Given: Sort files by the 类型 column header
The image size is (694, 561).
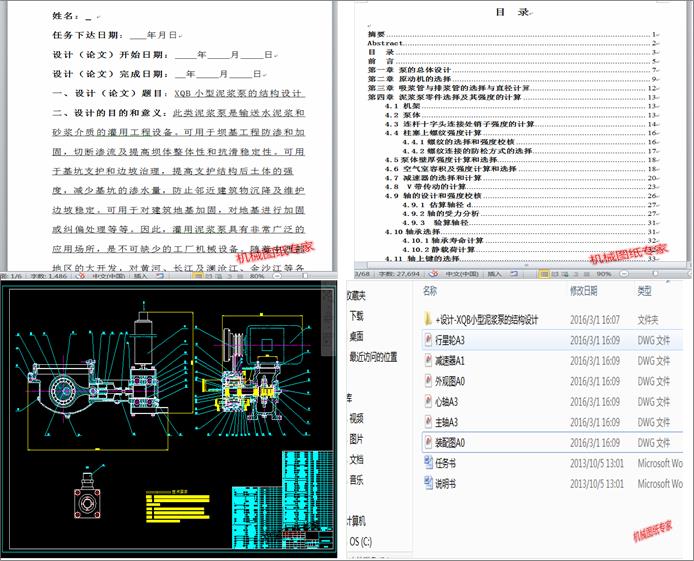Looking at the screenshot, I should (644, 291).
